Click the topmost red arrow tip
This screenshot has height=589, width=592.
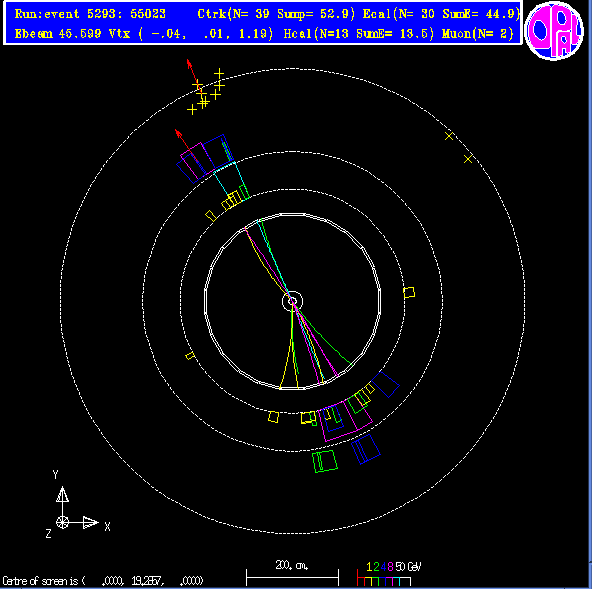click(188, 61)
